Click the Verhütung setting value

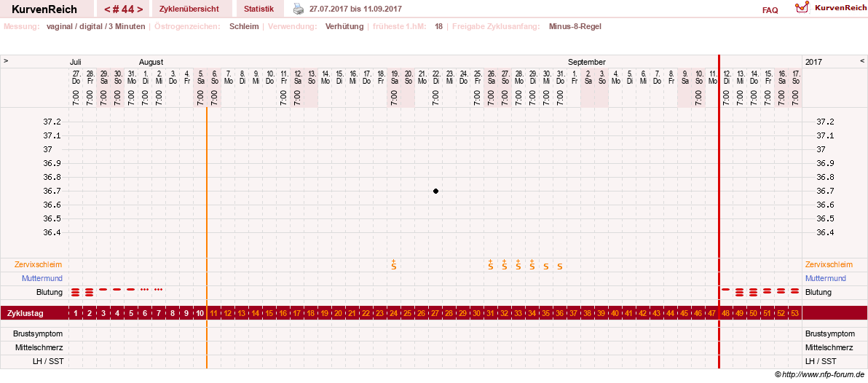point(344,26)
